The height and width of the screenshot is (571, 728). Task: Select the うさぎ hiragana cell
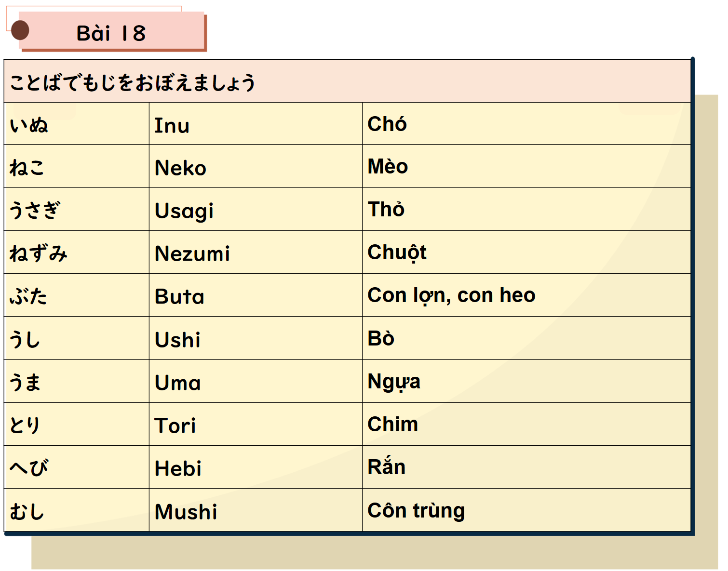click(77, 209)
